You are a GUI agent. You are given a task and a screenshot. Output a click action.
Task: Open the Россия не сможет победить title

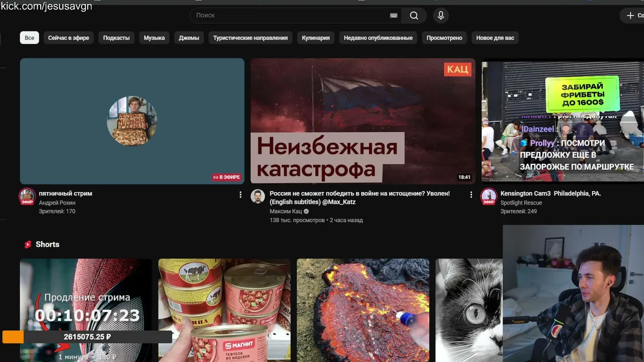pos(360,198)
